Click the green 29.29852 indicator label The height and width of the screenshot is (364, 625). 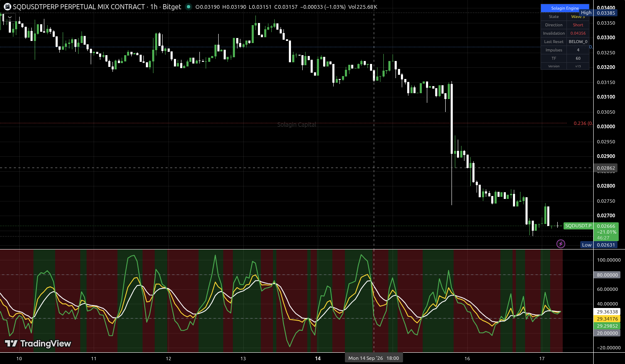pyautogui.click(x=607, y=326)
